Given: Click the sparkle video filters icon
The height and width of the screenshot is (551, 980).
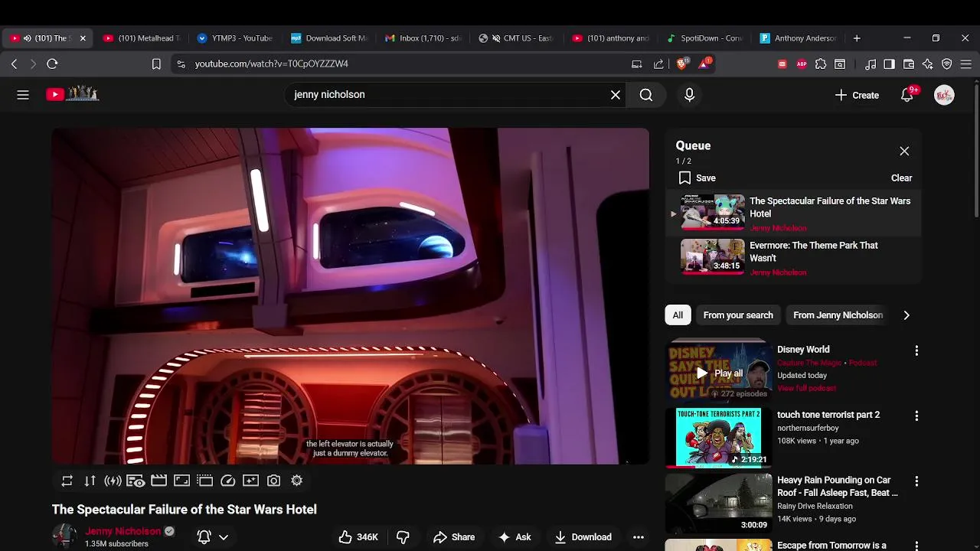Looking at the screenshot, I should click(250, 481).
